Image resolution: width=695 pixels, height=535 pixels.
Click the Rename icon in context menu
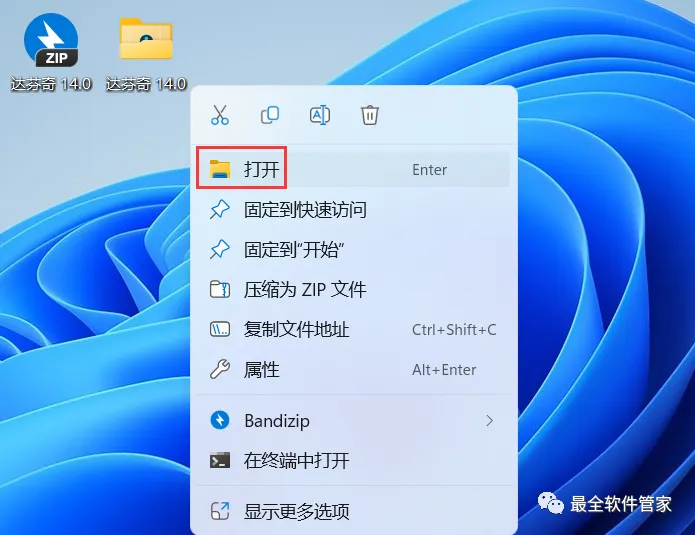[320, 115]
